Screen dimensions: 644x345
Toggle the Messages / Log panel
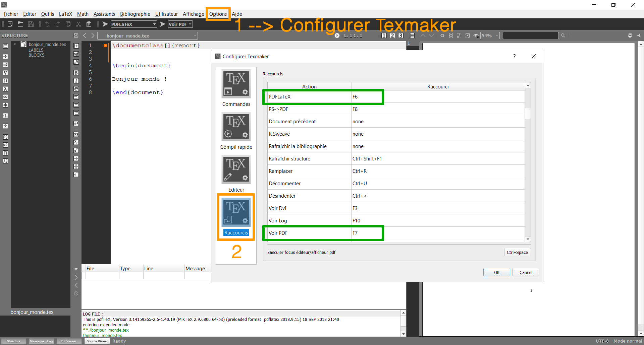click(x=41, y=341)
